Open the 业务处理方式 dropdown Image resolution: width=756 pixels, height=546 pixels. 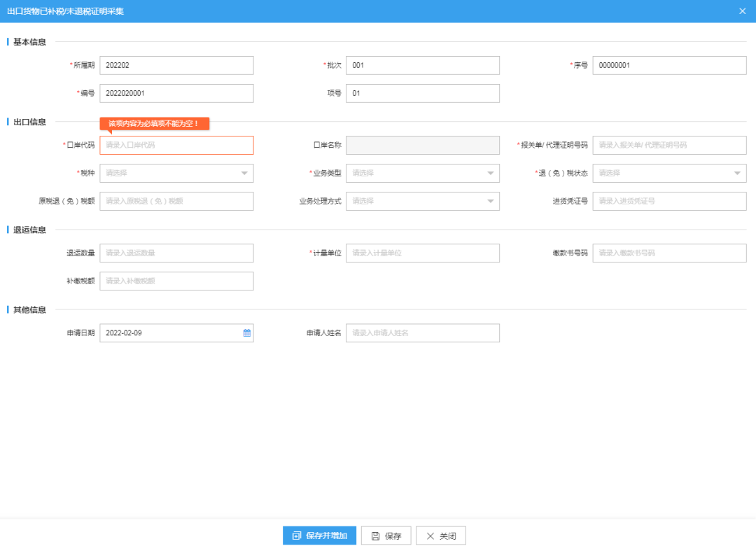tap(423, 201)
